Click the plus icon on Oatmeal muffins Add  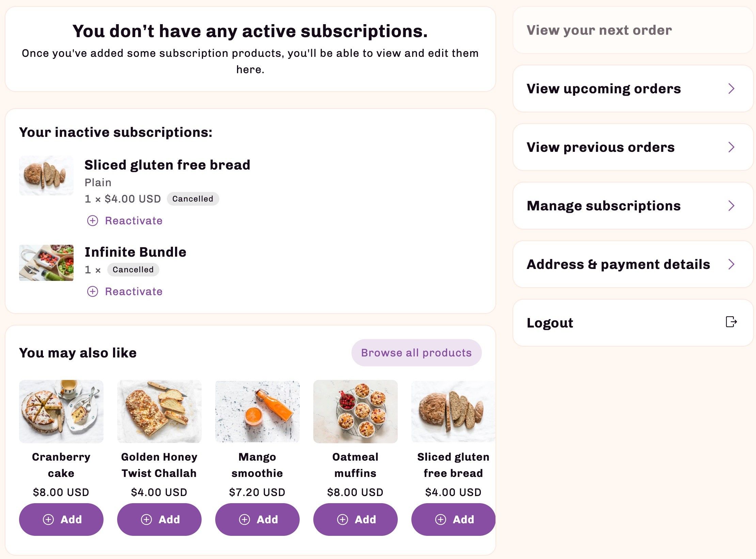pyautogui.click(x=343, y=520)
